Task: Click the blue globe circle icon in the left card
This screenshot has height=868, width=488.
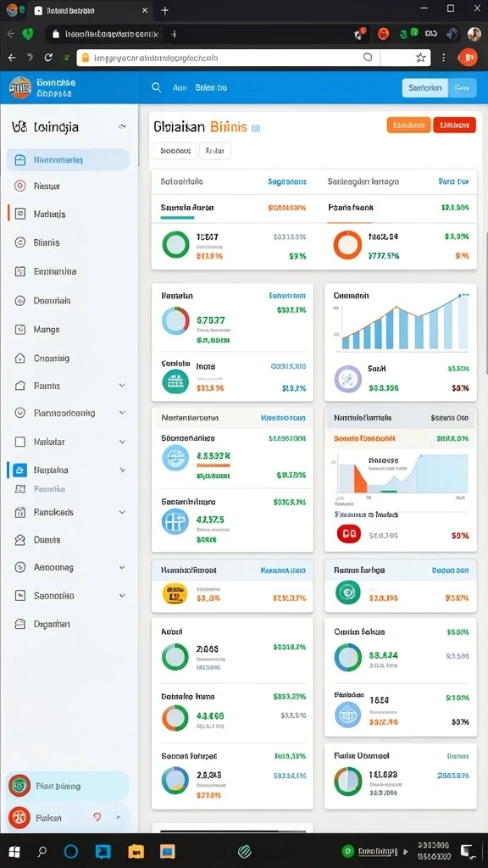Action: [x=175, y=458]
